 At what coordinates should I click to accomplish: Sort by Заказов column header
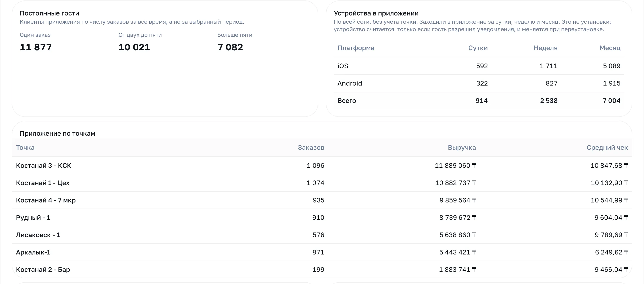click(x=311, y=147)
